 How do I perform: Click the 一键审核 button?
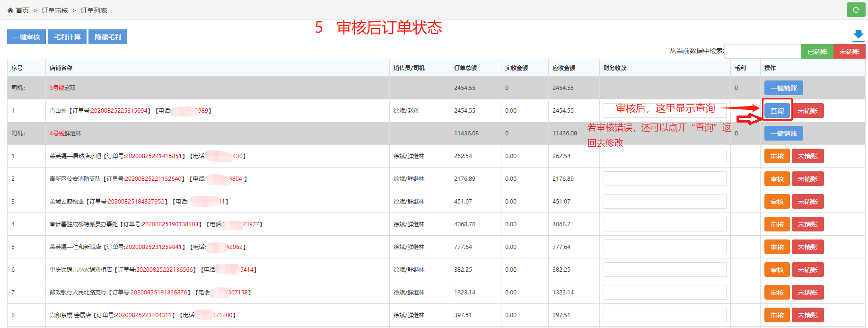click(x=26, y=37)
